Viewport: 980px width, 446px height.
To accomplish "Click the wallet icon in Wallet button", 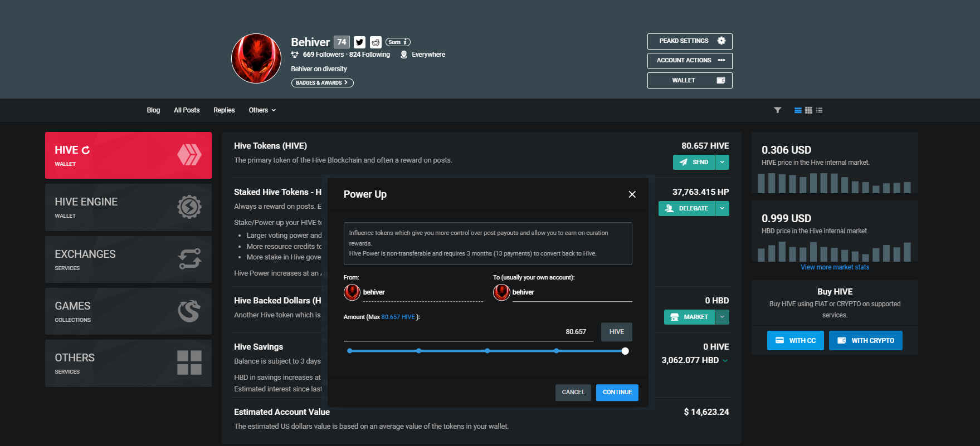I will (721, 80).
